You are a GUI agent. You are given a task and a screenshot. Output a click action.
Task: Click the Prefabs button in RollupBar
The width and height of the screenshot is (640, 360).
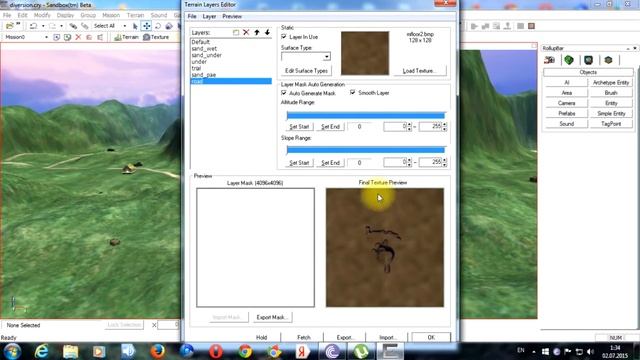pos(567,113)
